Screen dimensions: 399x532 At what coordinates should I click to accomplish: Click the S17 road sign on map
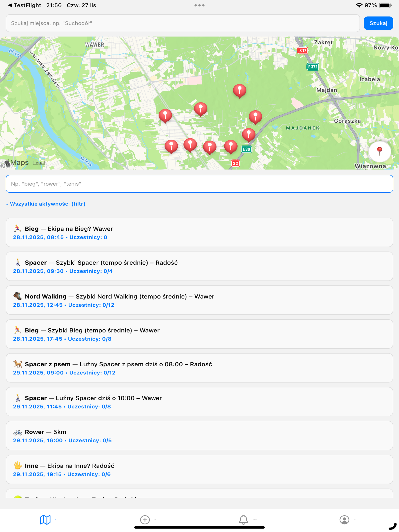tap(303, 50)
